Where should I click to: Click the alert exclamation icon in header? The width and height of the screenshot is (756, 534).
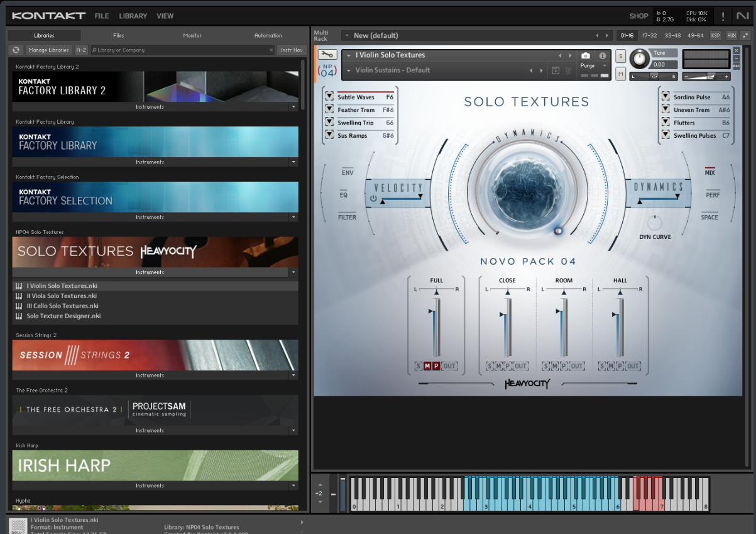pyautogui.click(x=723, y=16)
